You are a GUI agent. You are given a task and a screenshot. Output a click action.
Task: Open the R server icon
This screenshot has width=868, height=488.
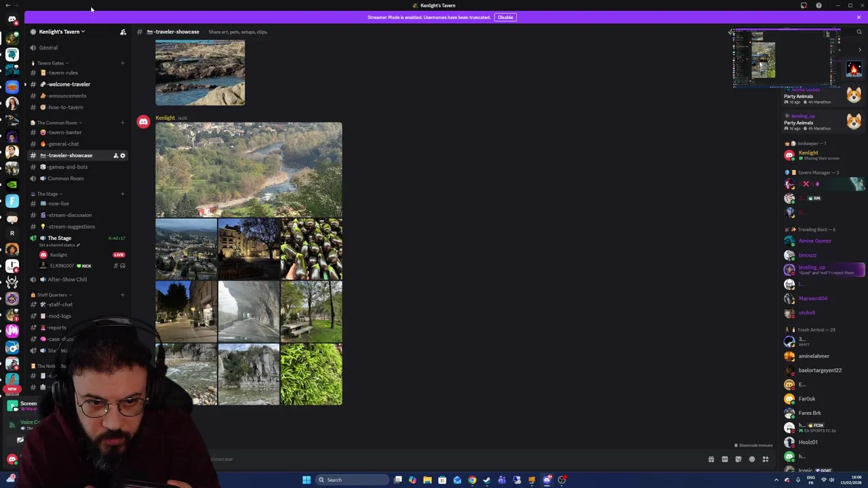point(12,233)
